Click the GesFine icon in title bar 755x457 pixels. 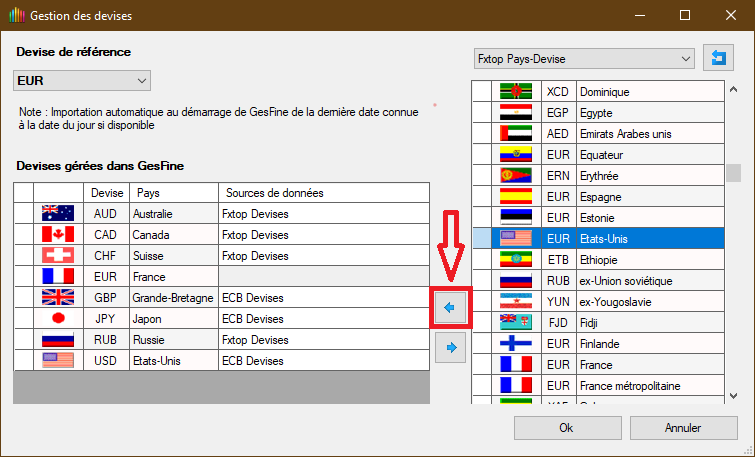click(x=15, y=16)
